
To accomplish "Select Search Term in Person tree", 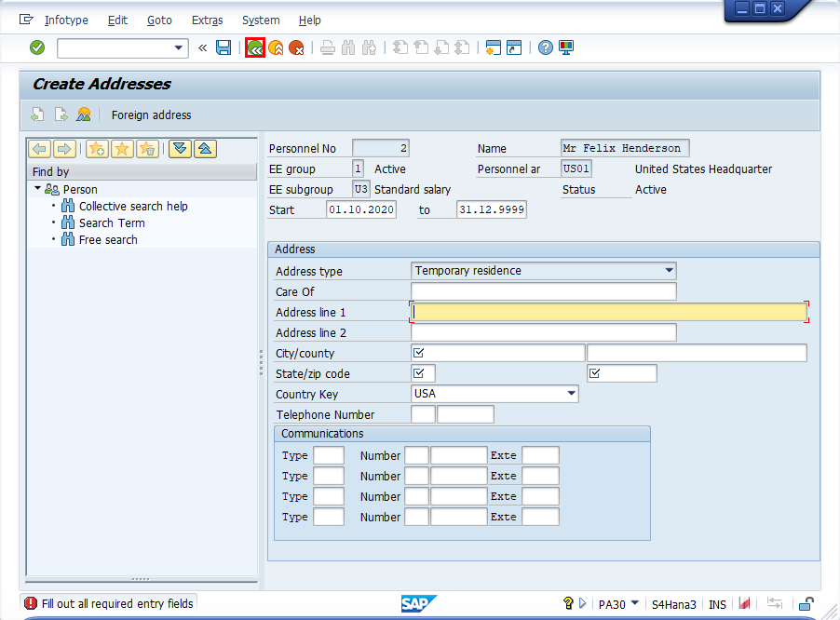I will [112, 222].
